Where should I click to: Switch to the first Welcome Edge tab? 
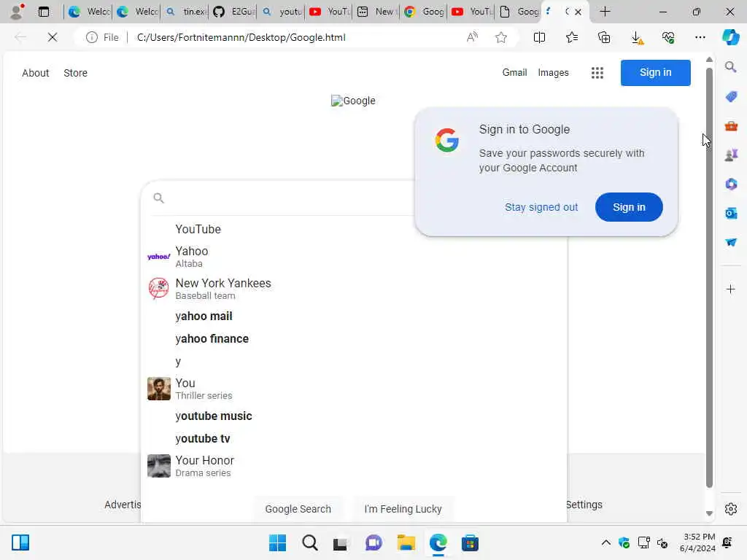(88, 12)
